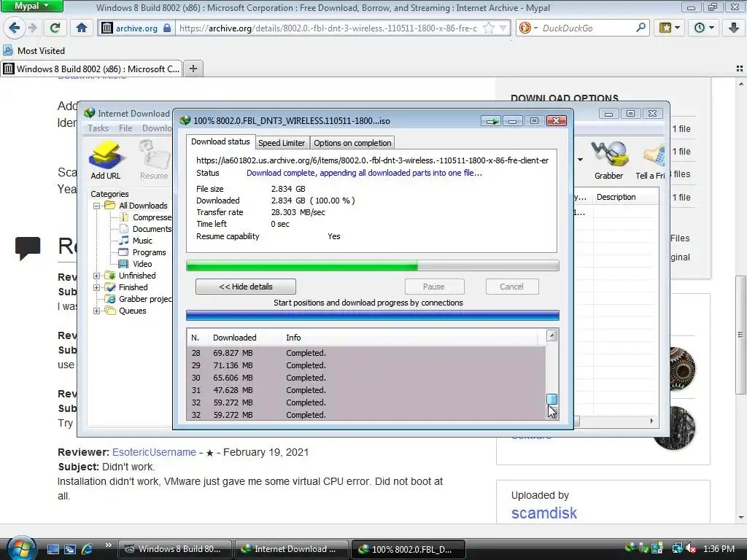Click the green download progress bar
Image resolution: width=747 pixels, height=560 pixels.
[373, 265]
